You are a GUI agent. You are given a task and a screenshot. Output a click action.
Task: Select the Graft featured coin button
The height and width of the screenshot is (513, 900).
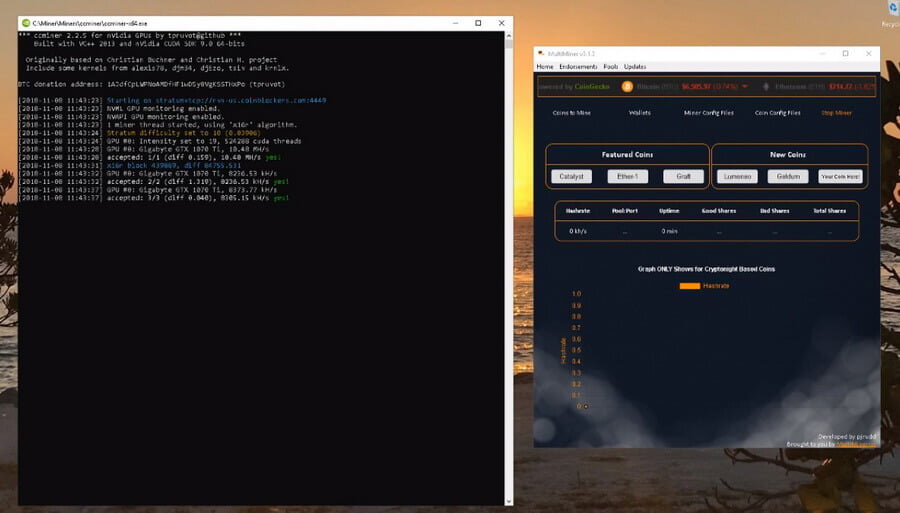(683, 176)
